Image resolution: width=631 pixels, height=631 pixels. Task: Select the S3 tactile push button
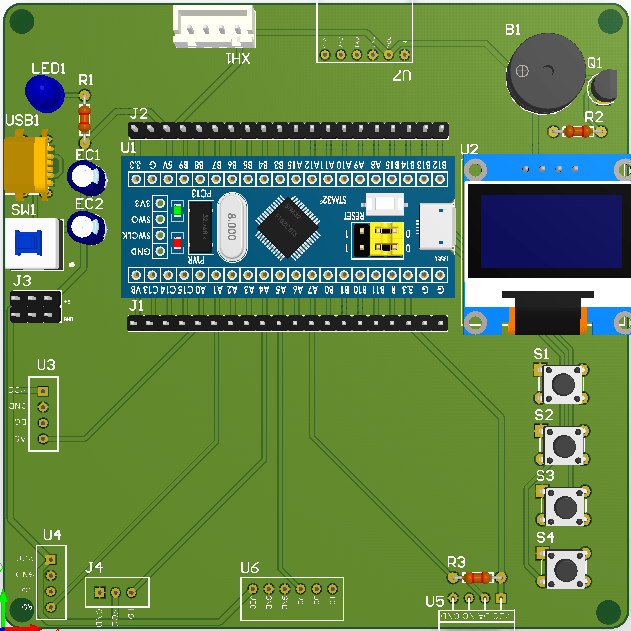[x=565, y=506]
